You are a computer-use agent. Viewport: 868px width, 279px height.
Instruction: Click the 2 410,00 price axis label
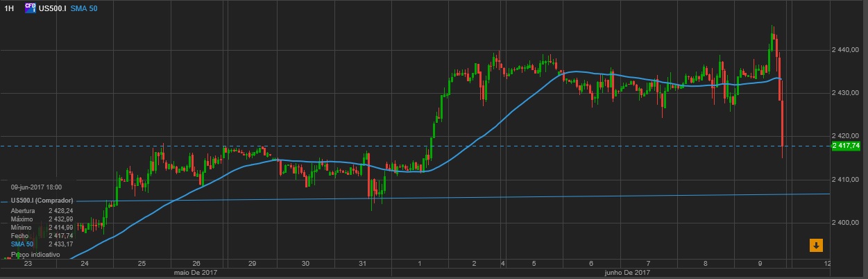tap(846, 179)
